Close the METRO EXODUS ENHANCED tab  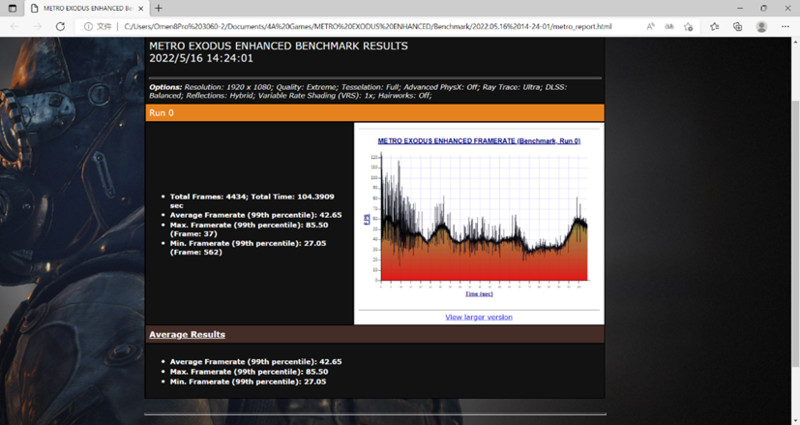[141, 9]
